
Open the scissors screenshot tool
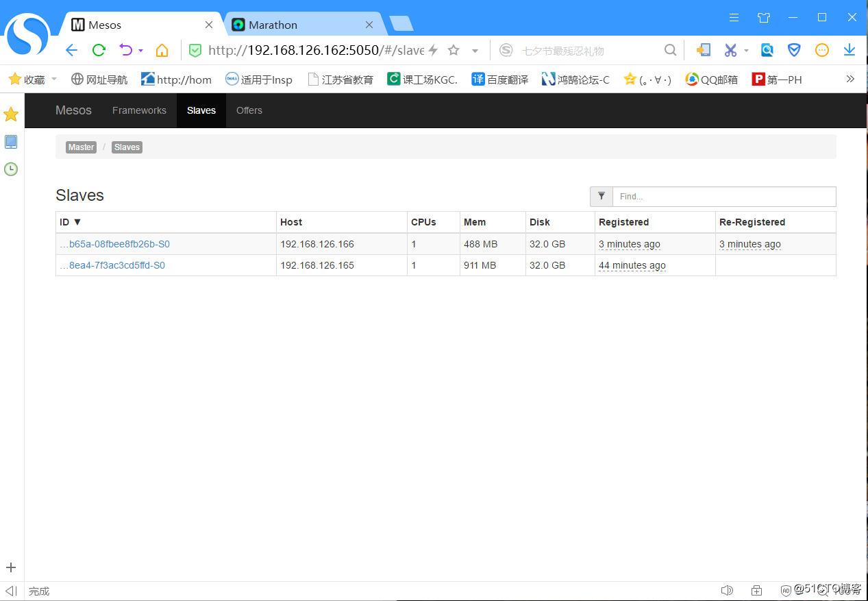(730, 50)
